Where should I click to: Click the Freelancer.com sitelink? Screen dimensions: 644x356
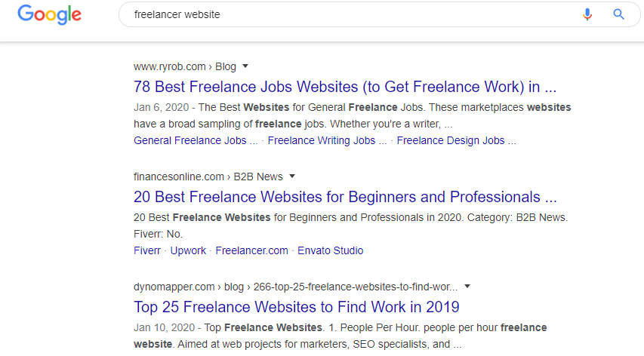point(251,250)
